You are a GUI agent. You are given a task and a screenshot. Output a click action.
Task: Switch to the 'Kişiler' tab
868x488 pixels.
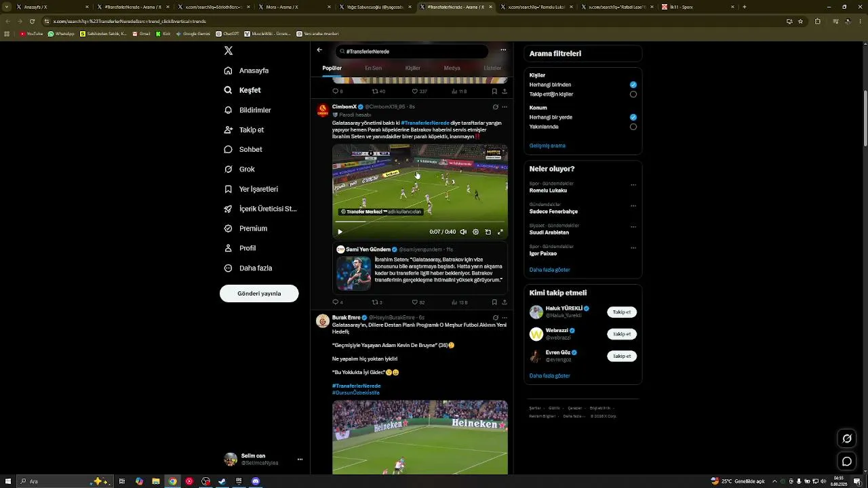click(413, 68)
